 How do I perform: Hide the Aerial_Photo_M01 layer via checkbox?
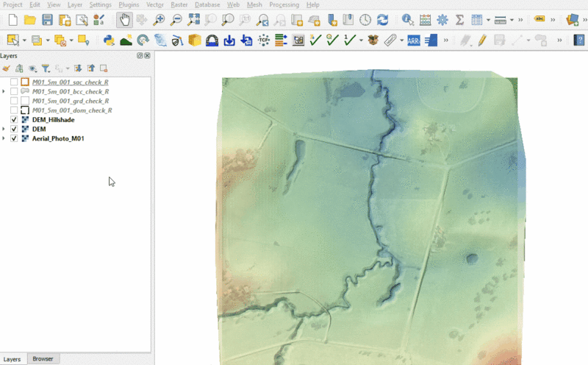(x=14, y=138)
